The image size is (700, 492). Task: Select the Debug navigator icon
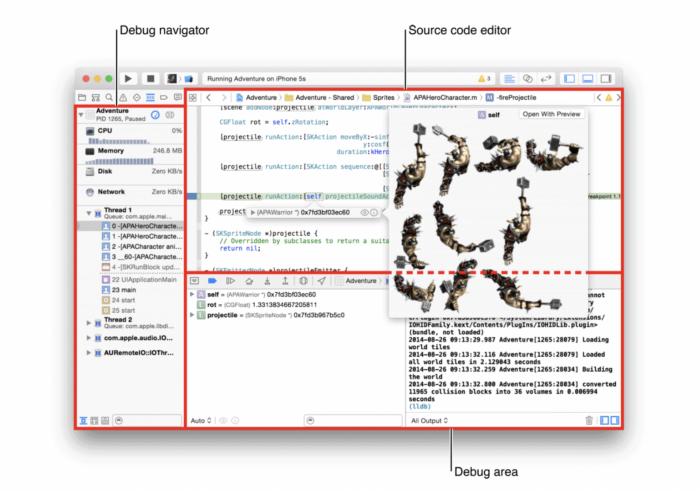point(150,97)
